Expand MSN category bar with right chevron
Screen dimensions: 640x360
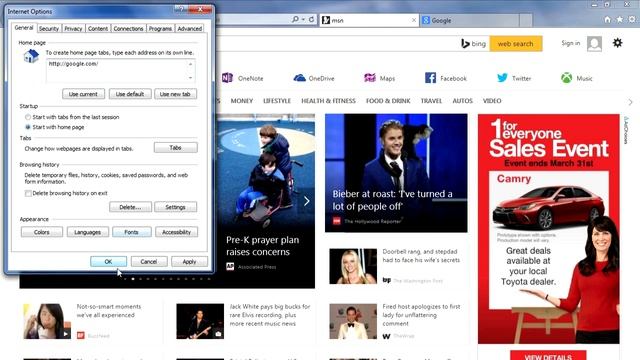tap(631, 102)
